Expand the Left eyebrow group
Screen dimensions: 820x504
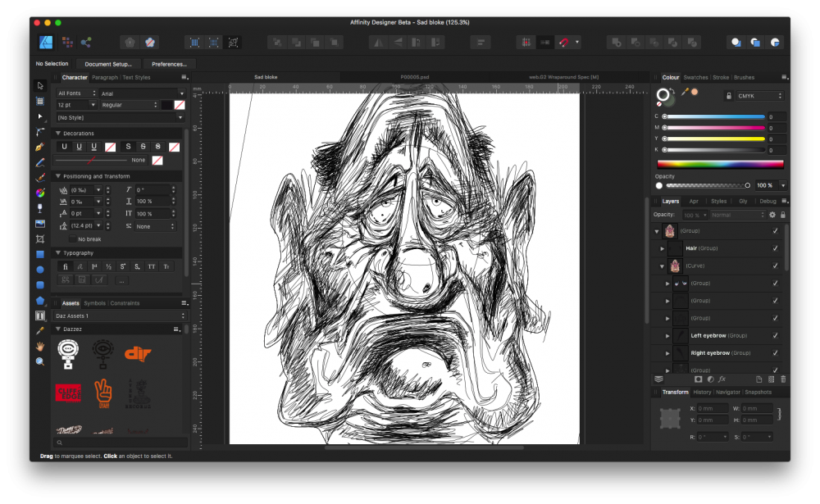[667, 335]
